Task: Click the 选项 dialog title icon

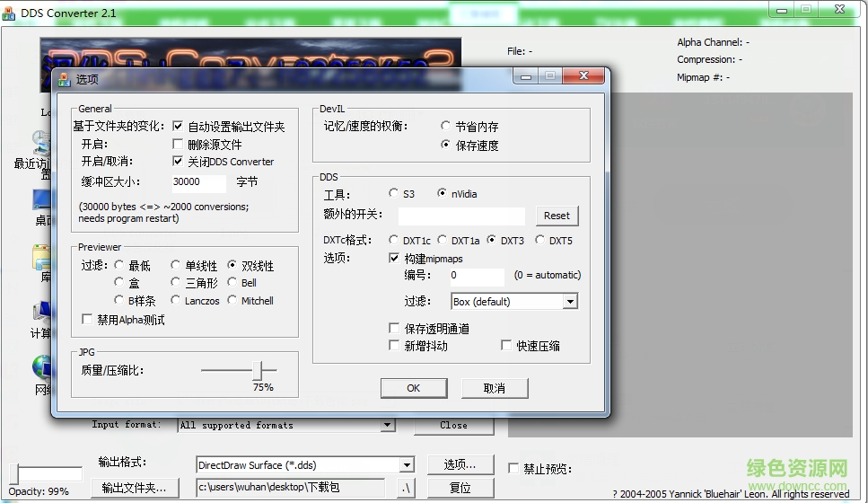Action: coord(64,79)
